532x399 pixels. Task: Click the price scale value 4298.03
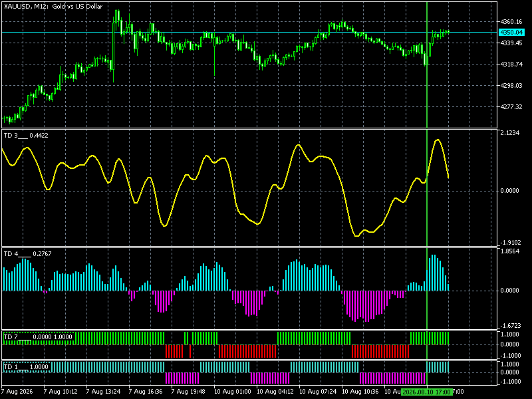click(x=511, y=86)
